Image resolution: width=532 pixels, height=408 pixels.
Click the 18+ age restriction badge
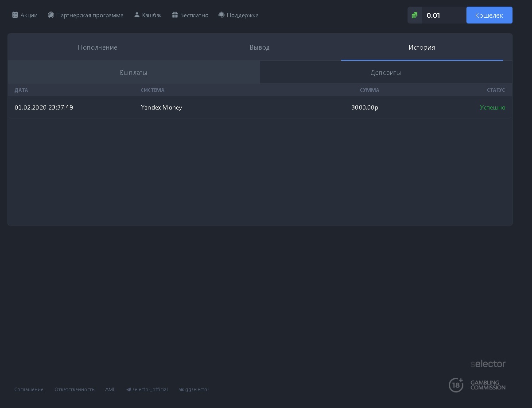coord(456,385)
